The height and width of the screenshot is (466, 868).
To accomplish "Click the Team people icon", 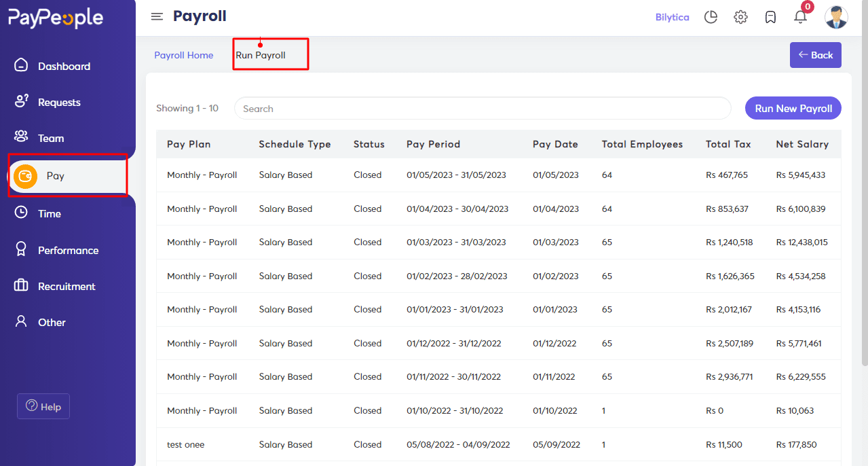I will tap(21, 137).
